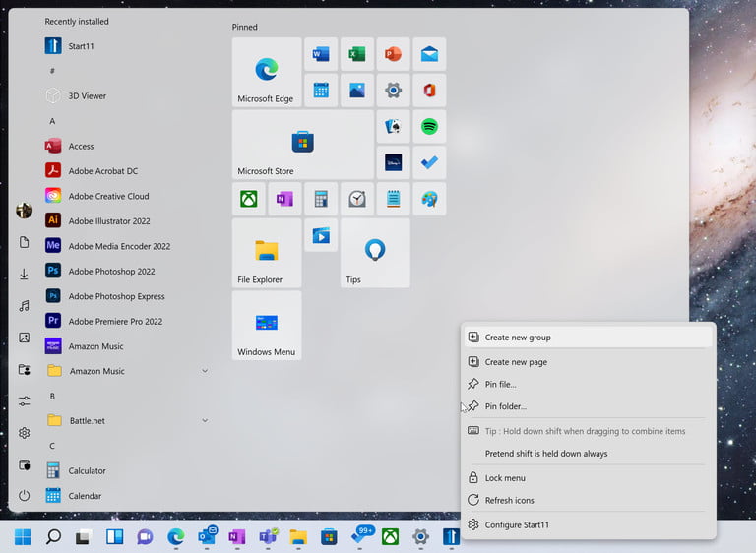
Task: Toggle Pretend shift is held down always
Action: click(x=589, y=454)
